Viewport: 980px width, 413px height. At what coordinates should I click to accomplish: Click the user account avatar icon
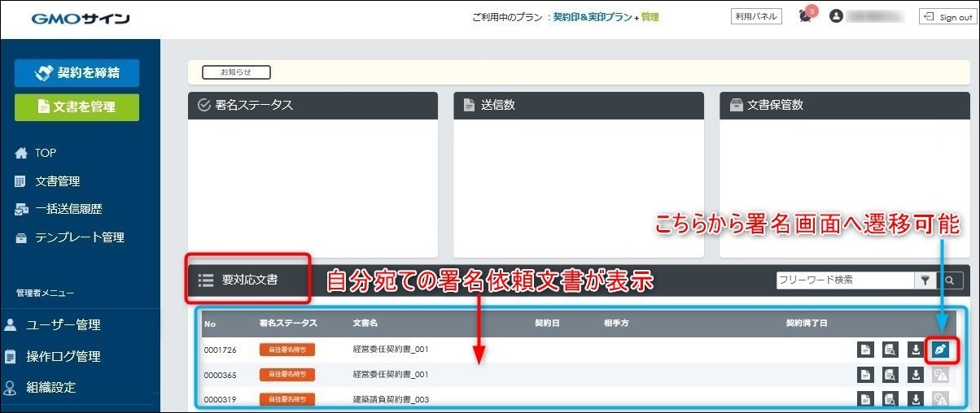[836, 16]
